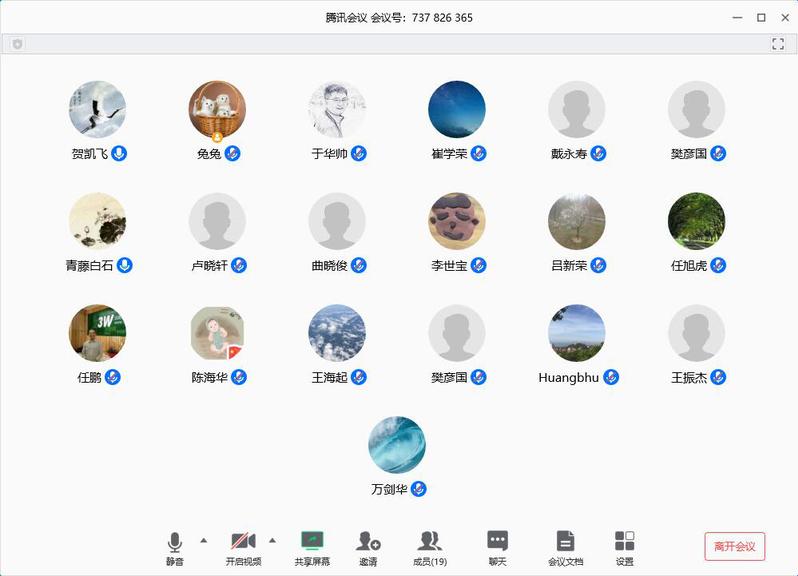Click the microphone icon next to 于华帅

(359, 153)
